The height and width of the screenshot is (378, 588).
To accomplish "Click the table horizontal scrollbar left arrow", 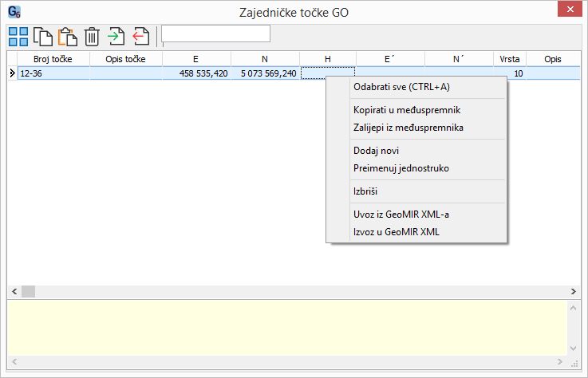I will pyautogui.click(x=14, y=291).
